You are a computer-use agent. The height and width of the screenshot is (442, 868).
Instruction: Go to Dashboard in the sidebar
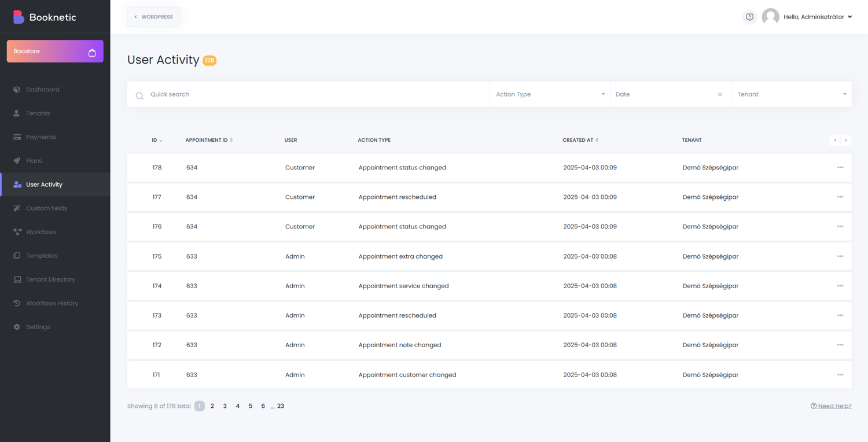pos(55,90)
